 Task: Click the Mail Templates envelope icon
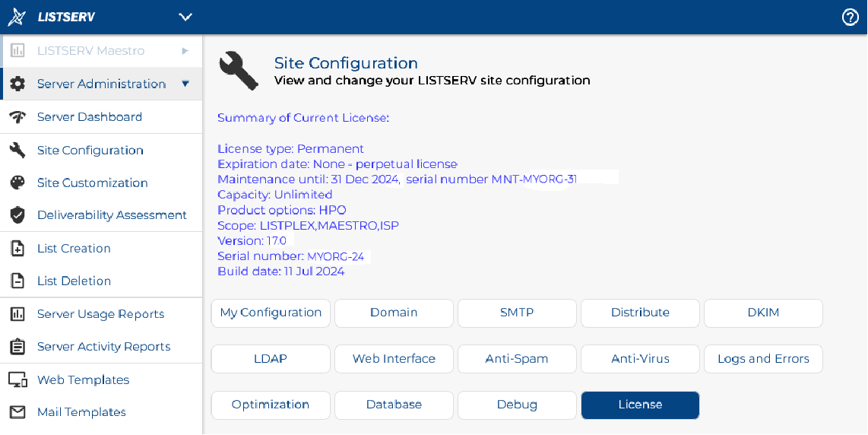pos(17,412)
